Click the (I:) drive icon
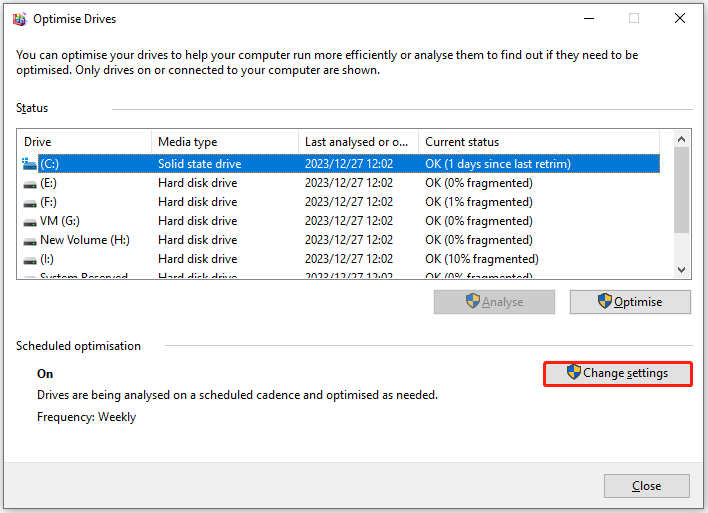 [29, 259]
